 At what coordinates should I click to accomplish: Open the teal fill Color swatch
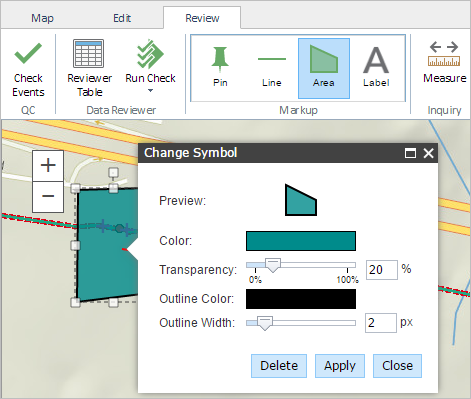301,241
